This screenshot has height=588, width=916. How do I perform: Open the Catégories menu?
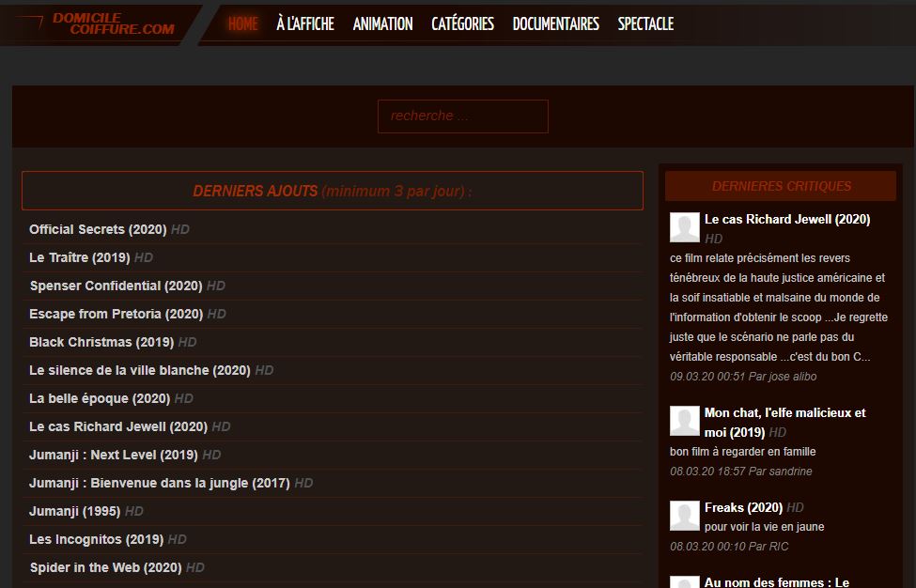coord(462,23)
